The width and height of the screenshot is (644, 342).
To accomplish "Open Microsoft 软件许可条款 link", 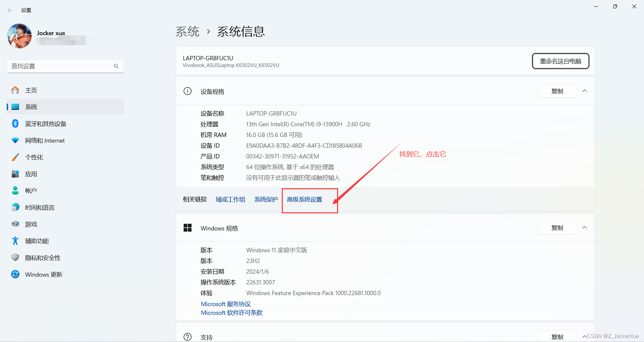I will tap(232, 313).
